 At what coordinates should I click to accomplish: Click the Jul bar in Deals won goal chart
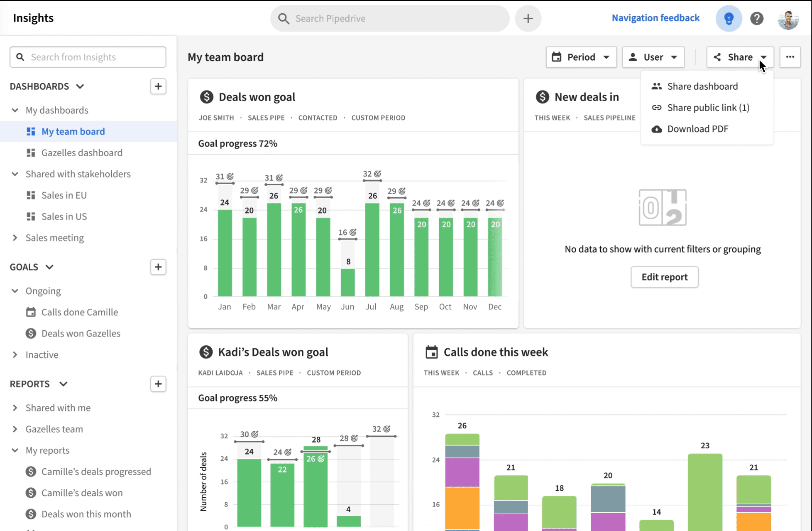372,250
